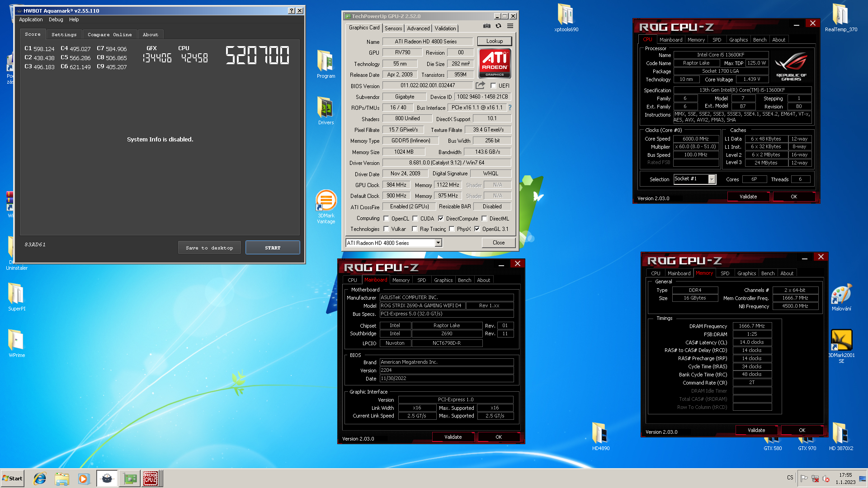The image size is (868, 488).
Task: Click START button in Aquamark
Action: point(273,248)
